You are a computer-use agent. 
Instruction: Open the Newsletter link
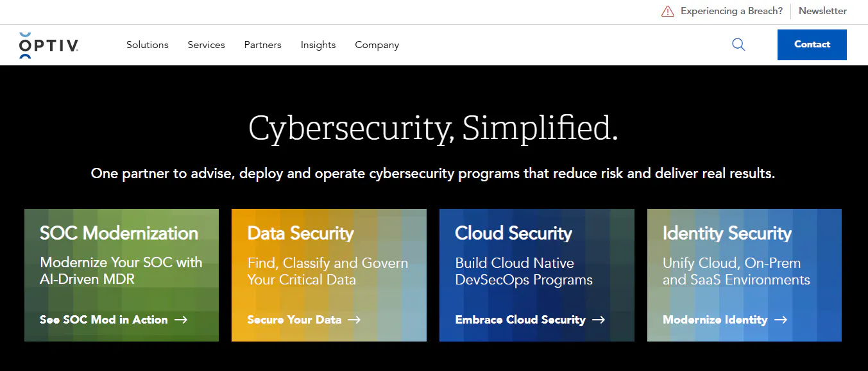pyautogui.click(x=822, y=11)
